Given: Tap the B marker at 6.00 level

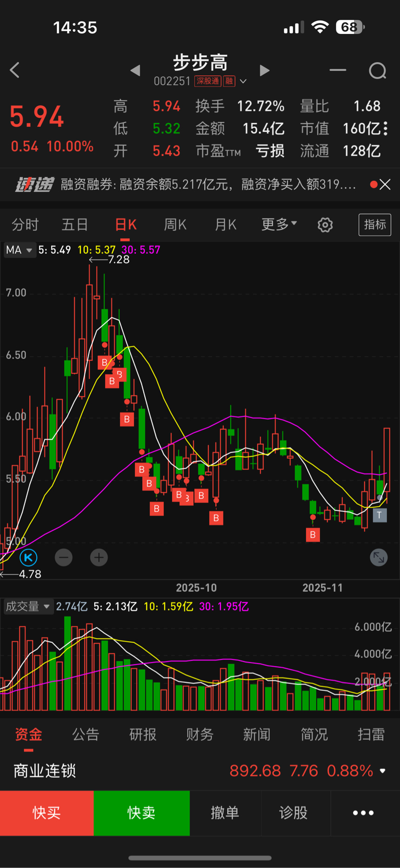Looking at the screenshot, I should [x=127, y=419].
